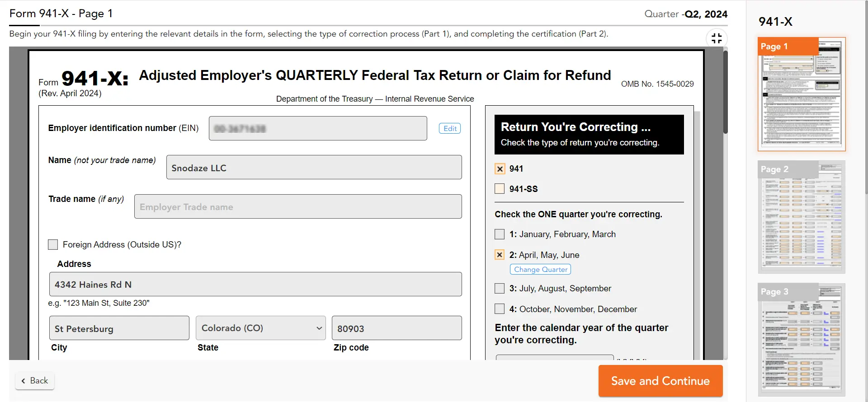Click the Edit button beside EIN
Screen dimensions: 868x402
pos(450,128)
